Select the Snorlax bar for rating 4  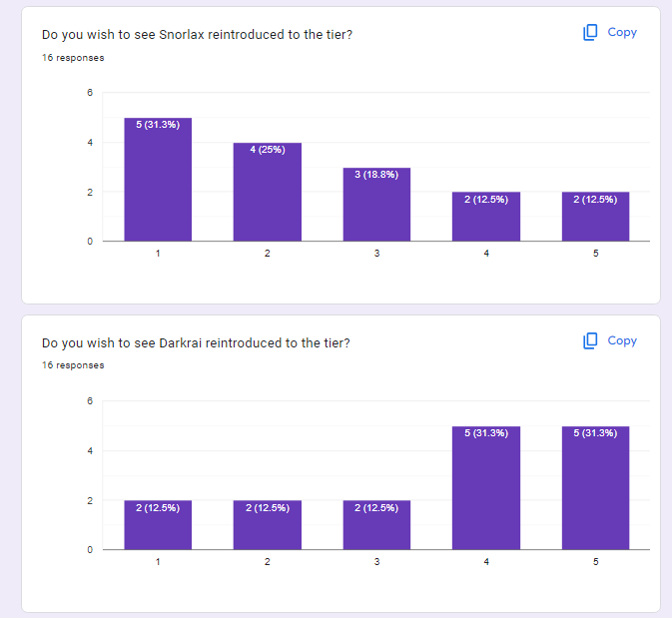486,217
